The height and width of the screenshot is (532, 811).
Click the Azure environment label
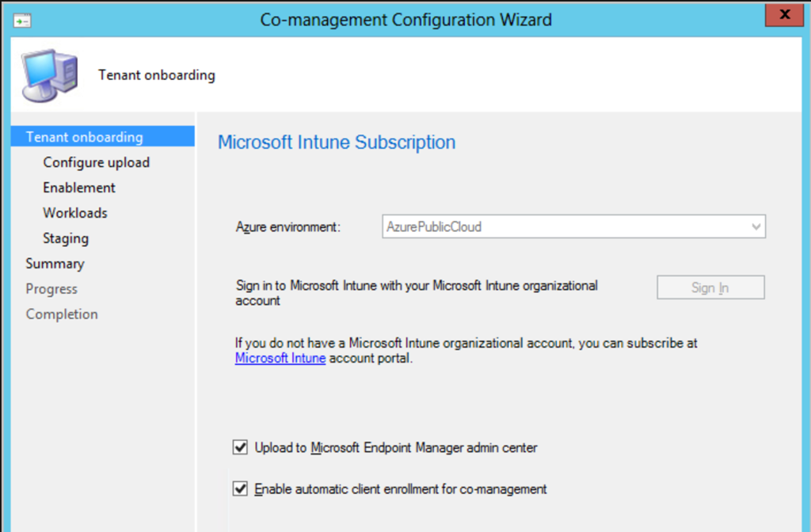tap(288, 227)
